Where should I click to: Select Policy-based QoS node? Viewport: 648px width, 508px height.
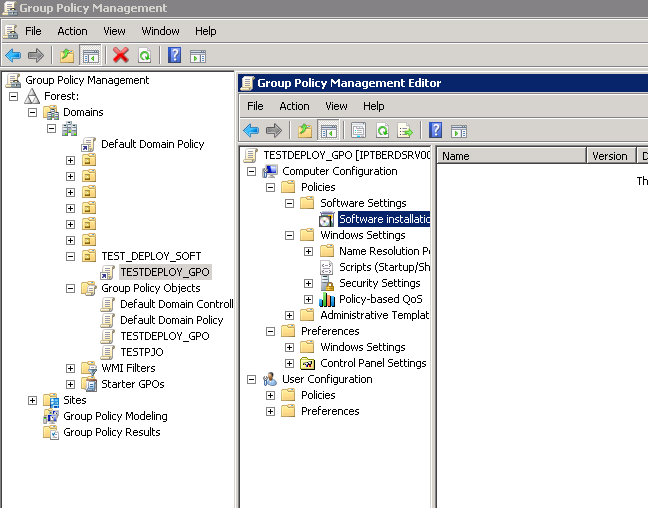(381, 299)
